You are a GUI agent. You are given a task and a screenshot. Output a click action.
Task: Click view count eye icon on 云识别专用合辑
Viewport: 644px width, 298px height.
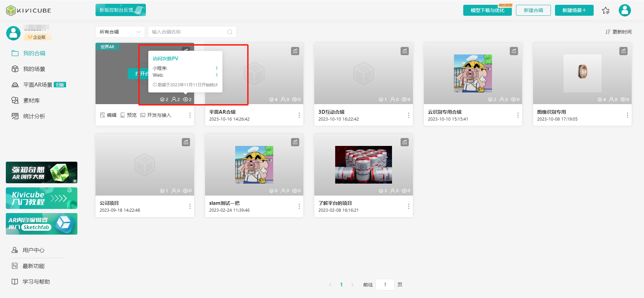point(514,100)
